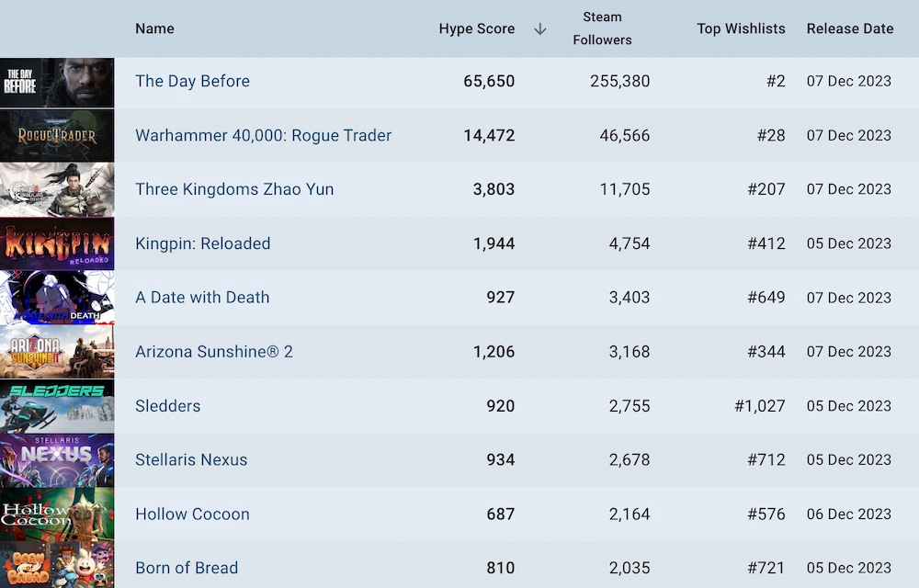Select hype score 920 cell
The width and height of the screenshot is (919, 588).
pos(501,406)
